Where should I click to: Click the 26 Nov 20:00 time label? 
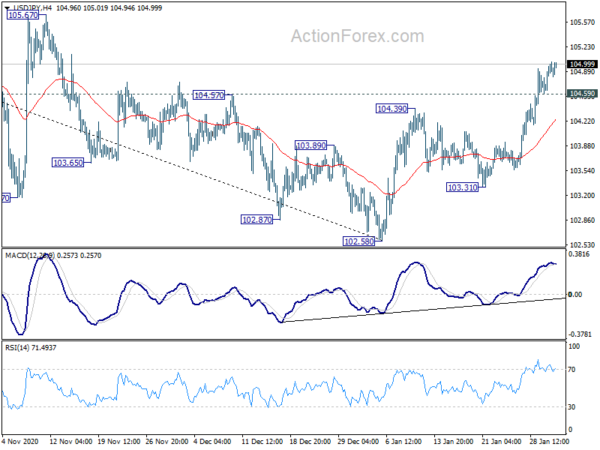pos(167,441)
